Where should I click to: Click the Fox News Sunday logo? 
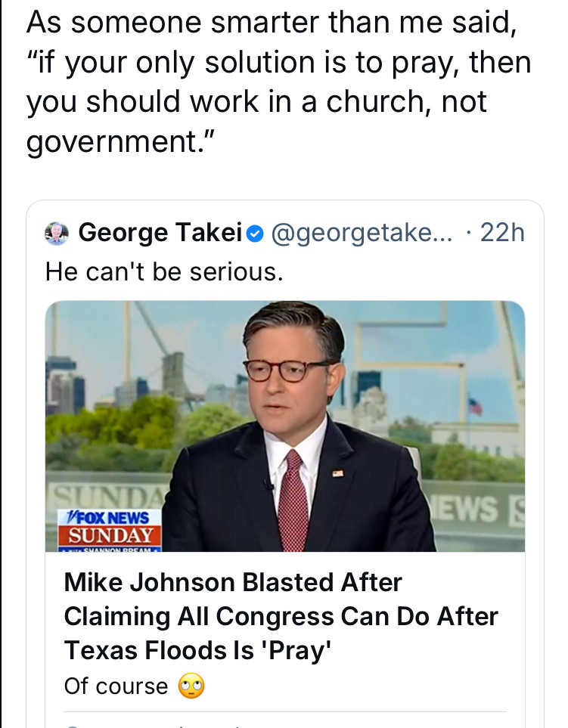coord(111,528)
